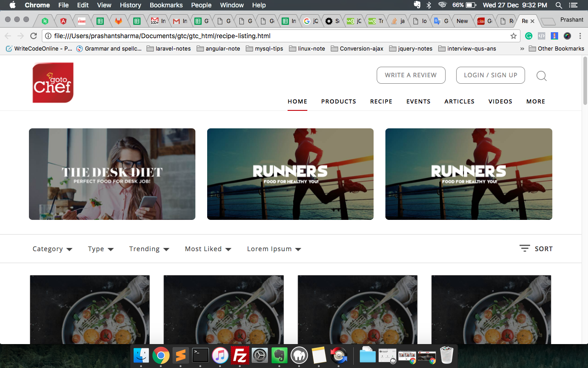588x368 pixels.
Task: Expand the Most Liked dropdown
Action: [208, 249]
